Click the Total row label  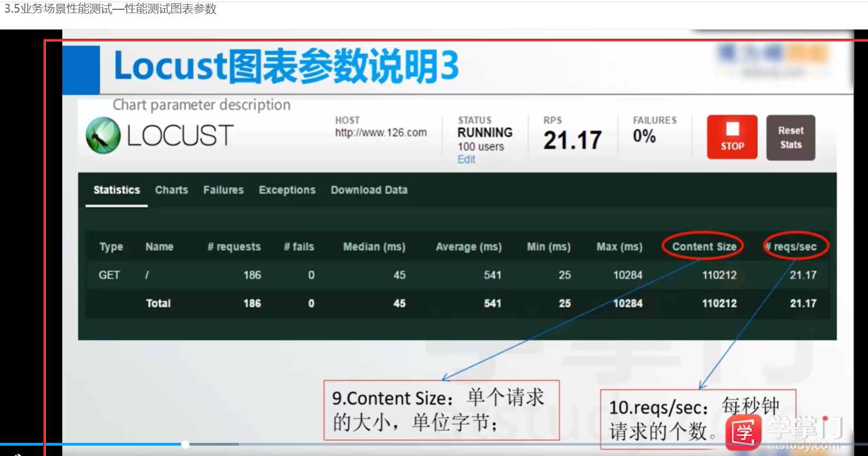(159, 303)
